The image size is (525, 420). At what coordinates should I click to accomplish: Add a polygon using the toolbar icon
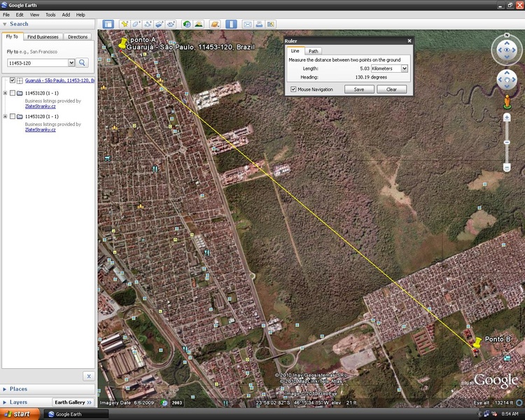pos(136,24)
